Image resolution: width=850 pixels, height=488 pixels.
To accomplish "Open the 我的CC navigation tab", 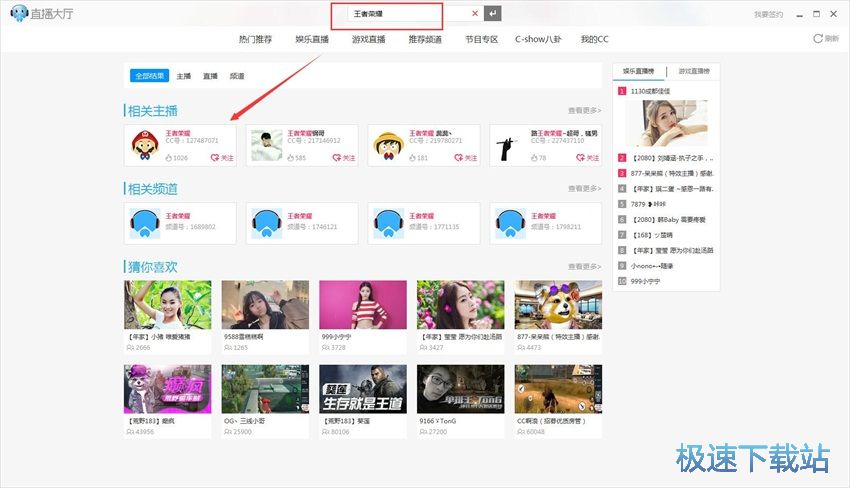I will pyautogui.click(x=595, y=39).
